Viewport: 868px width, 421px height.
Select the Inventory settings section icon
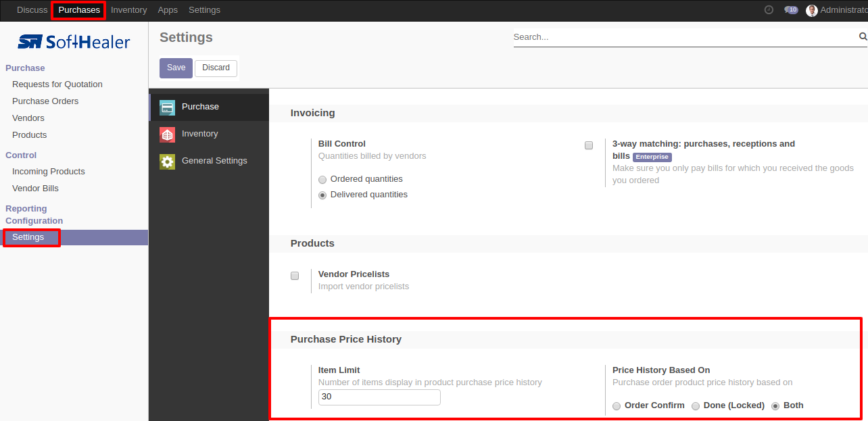[167, 134]
